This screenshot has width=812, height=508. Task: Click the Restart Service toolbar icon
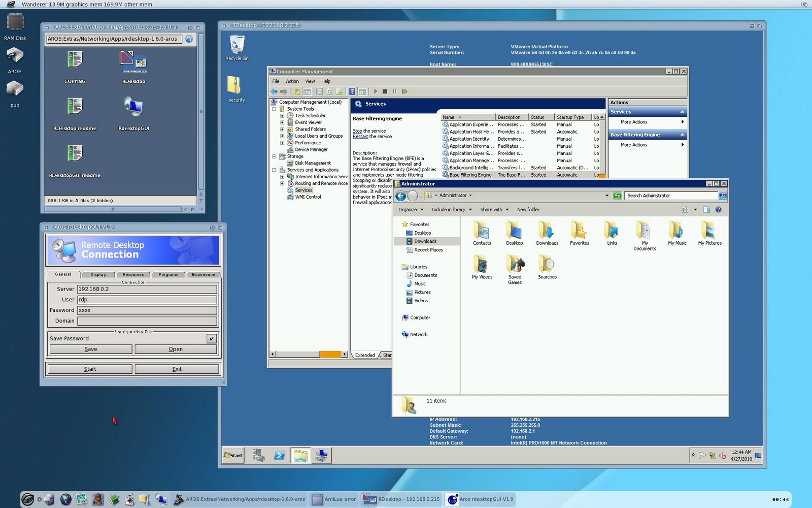click(x=404, y=91)
